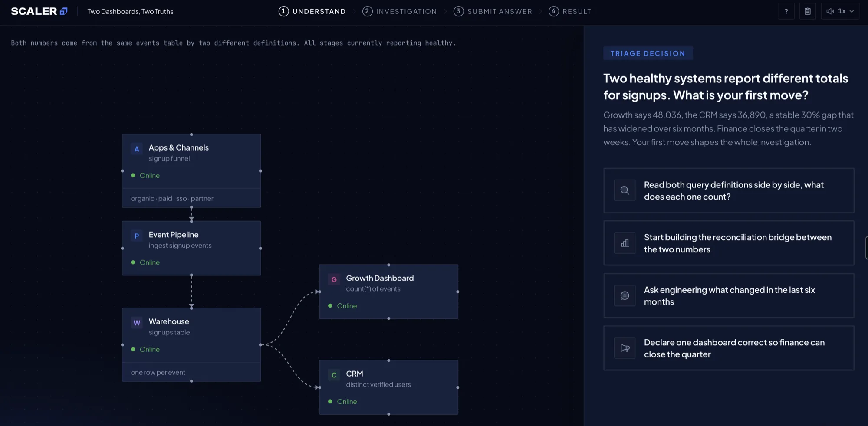Image resolution: width=868 pixels, height=426 pixels.
Task: Open the clipboard notes icon
Action: 807,11
